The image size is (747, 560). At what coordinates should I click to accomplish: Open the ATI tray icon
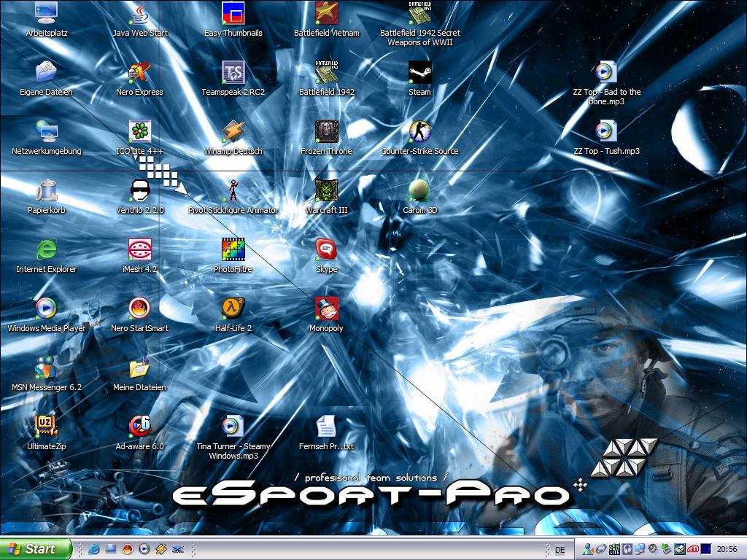pyautogui.click(x=693, y=550)
